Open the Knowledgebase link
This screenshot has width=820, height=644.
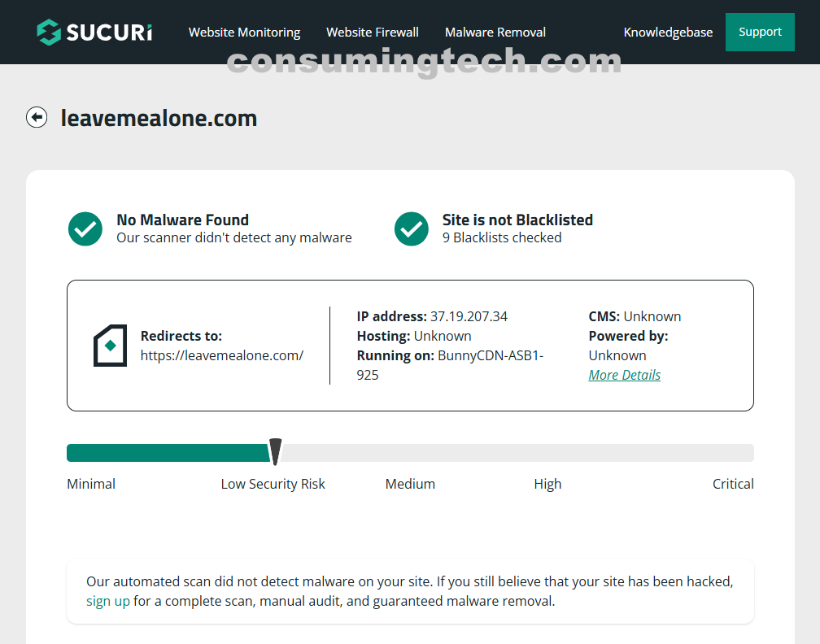click(x=668, y=33)
